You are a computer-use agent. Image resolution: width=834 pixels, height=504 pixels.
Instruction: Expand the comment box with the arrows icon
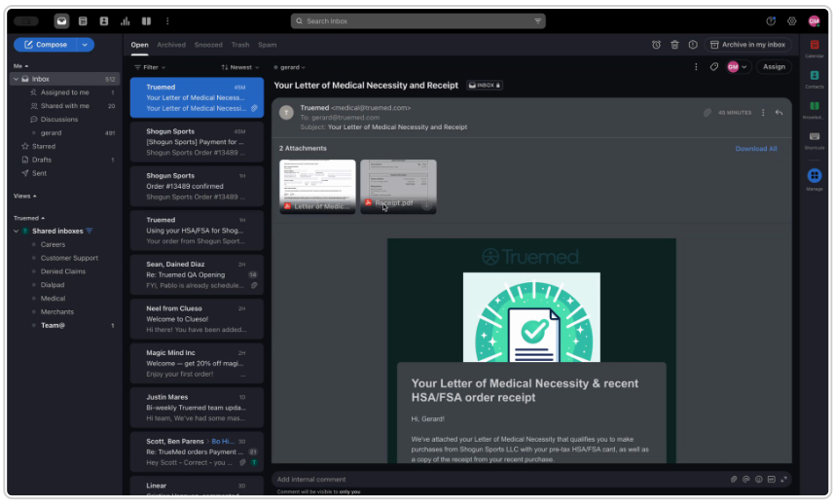click(x=784, y=479)
